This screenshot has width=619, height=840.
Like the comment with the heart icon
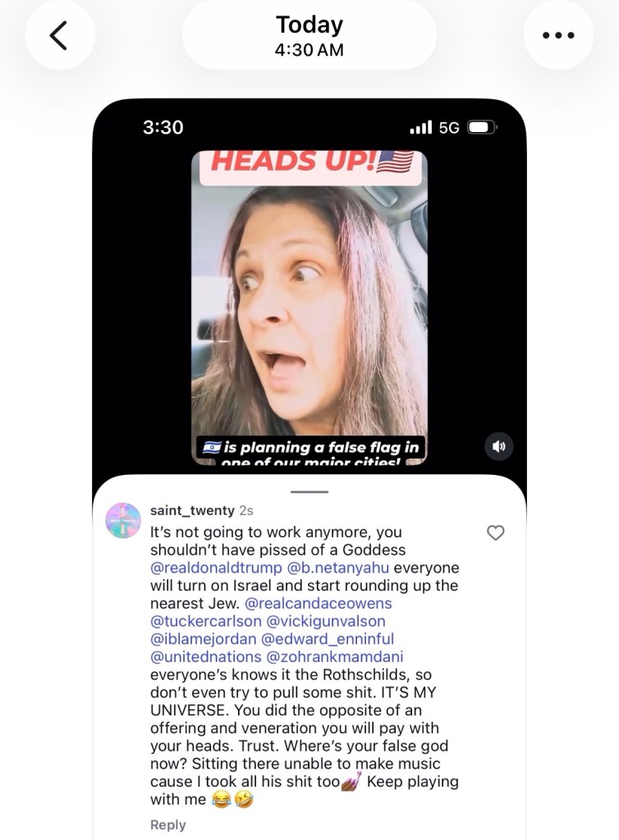[x=495, y=532]
